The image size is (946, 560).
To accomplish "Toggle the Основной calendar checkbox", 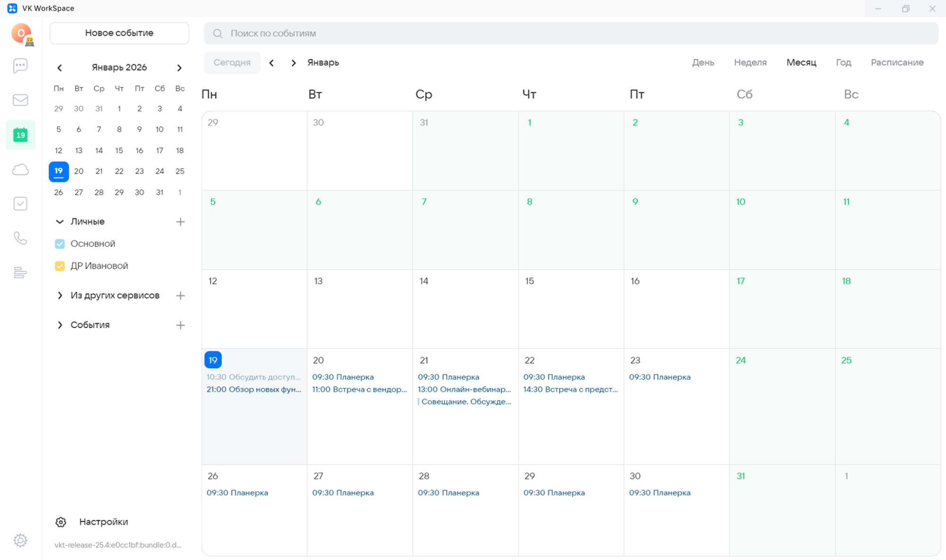I will (x=60, y=244).
